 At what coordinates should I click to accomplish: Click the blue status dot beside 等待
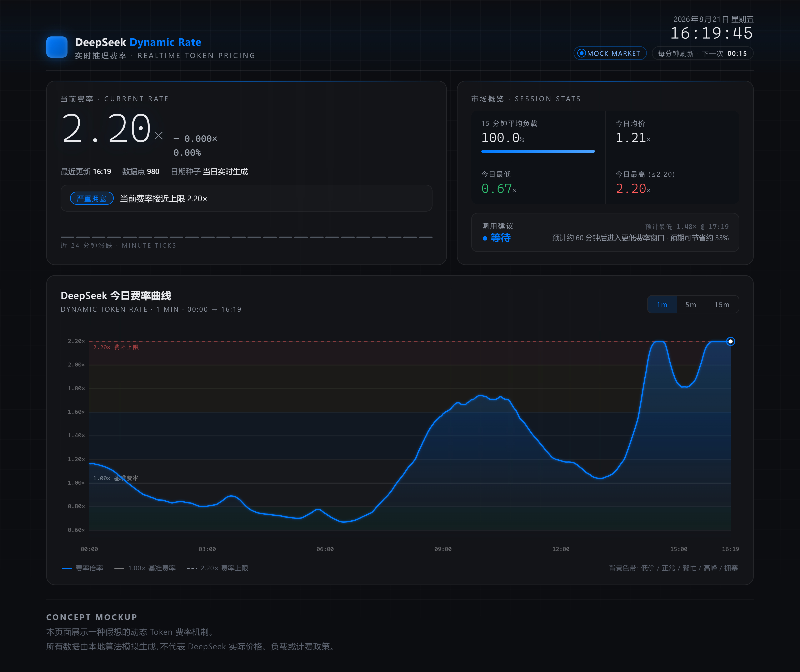[485, 238]
